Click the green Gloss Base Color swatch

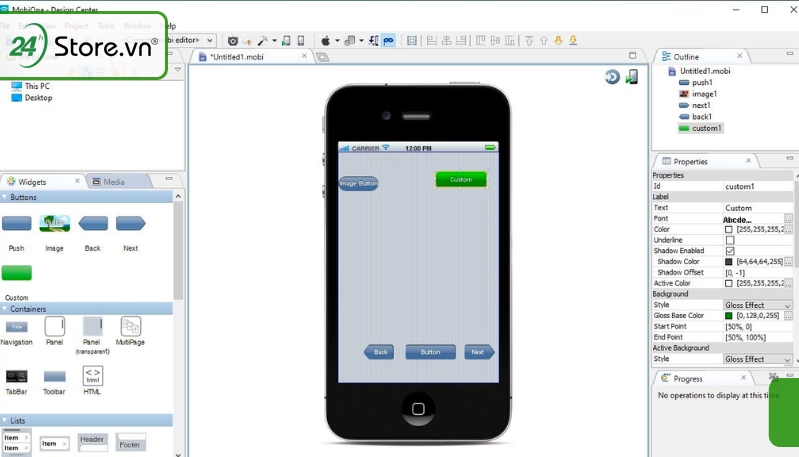729,316
